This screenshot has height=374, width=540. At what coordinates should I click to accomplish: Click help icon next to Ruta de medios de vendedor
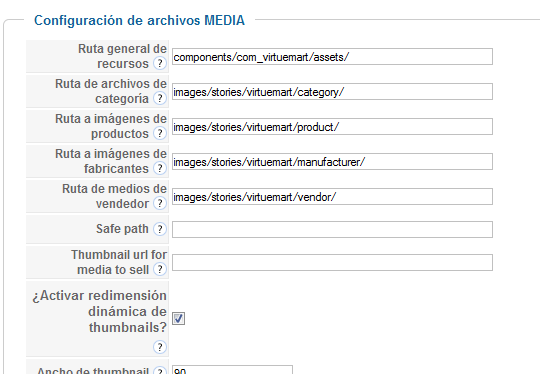pyautogui.click(x=160, y=203)
